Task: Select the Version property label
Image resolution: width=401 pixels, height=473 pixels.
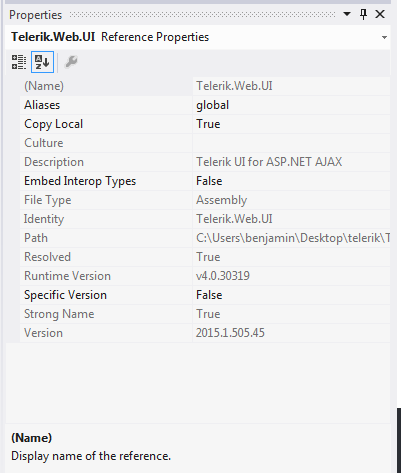Action: (x=43, y=333)
